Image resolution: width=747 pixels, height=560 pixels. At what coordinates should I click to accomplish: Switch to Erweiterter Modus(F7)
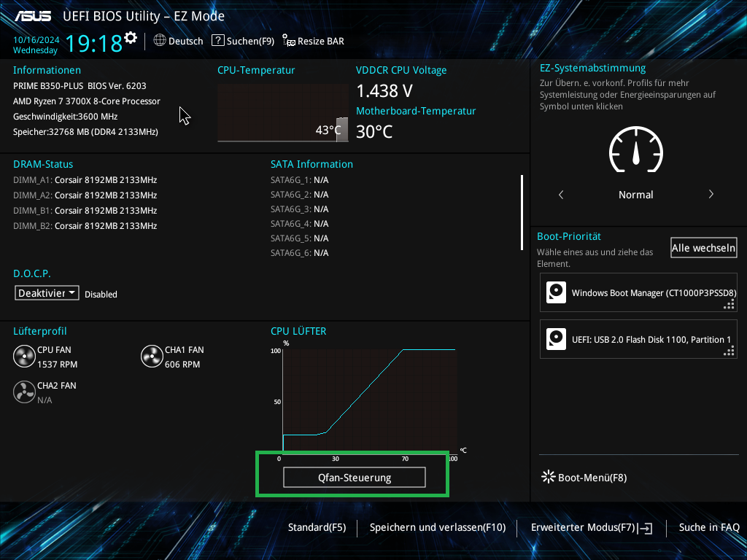(591, 527)
